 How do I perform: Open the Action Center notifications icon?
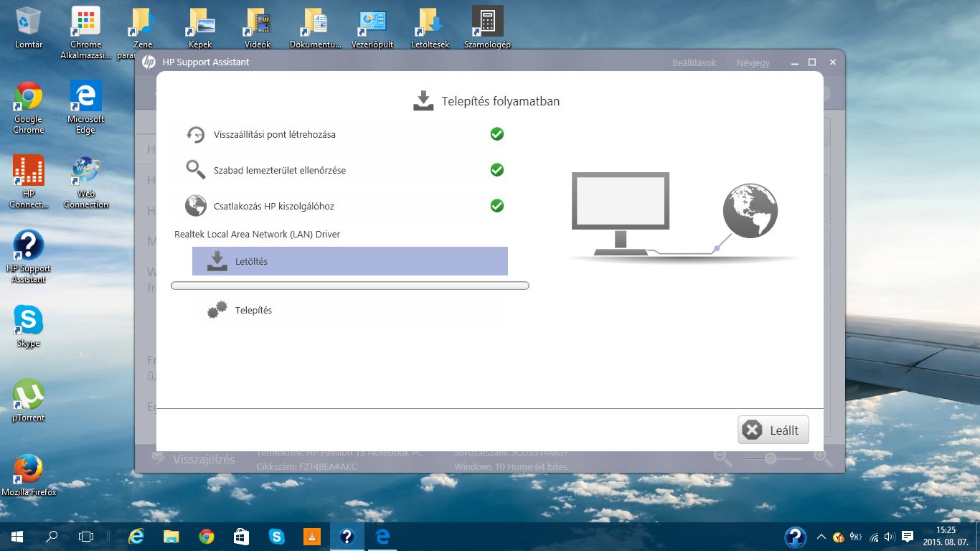[x=908, y=537]
